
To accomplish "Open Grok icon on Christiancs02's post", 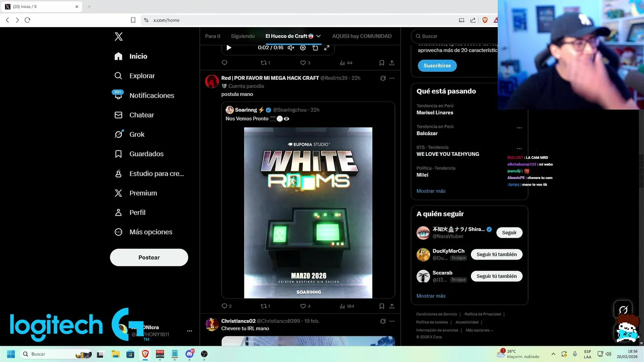I will (383, 321).
